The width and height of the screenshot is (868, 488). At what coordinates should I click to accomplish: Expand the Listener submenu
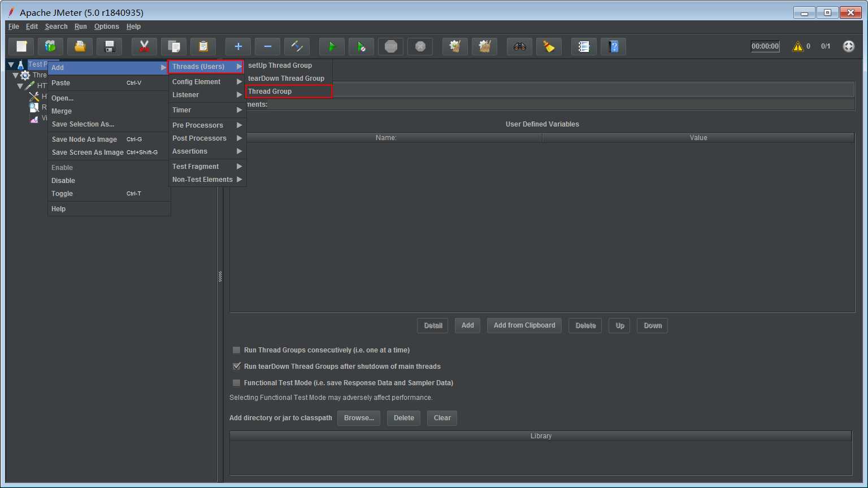(207, 95)
